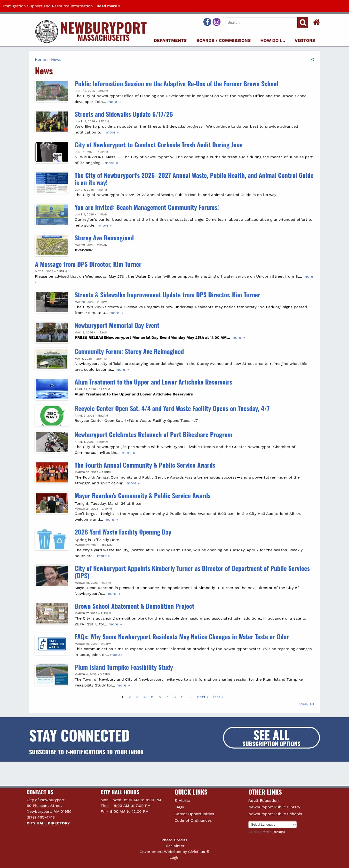Go to page 9 of news
Screen dimensions: 349x868
pos(182,697)
